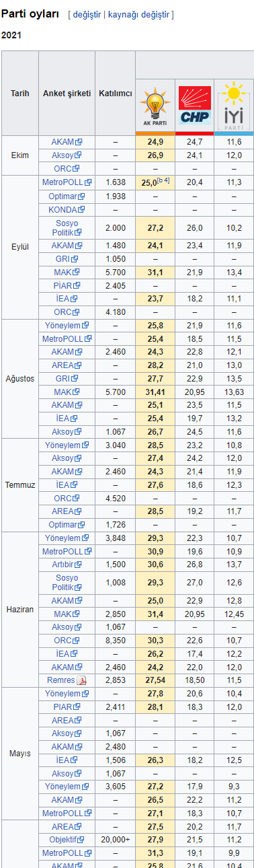Open the 'kaynağı değiştir' source edit link
The image size is (254, 868).
(139, 14)
